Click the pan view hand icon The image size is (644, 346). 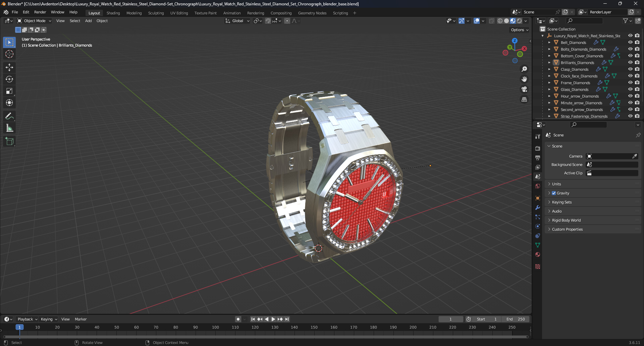524,79
